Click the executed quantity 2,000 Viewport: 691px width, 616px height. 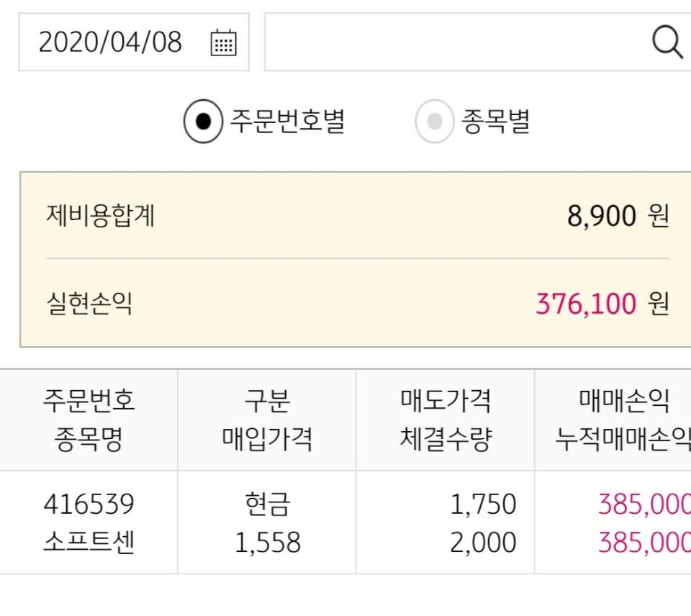[x=483, y=543]
